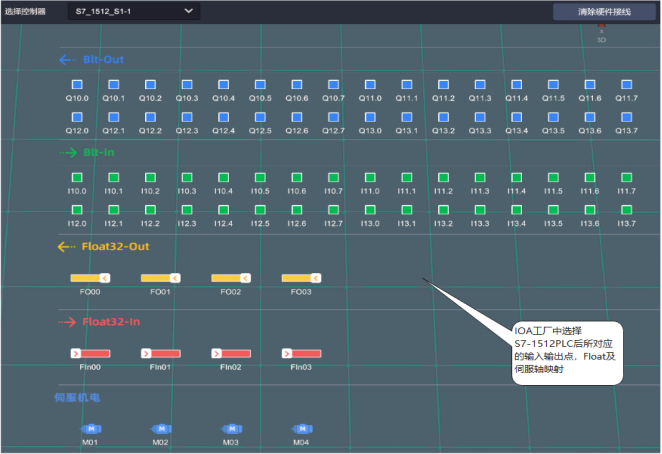Click the Q11.4 blue output node
This screenshot has height=454, width=662.
coord(517,84)
